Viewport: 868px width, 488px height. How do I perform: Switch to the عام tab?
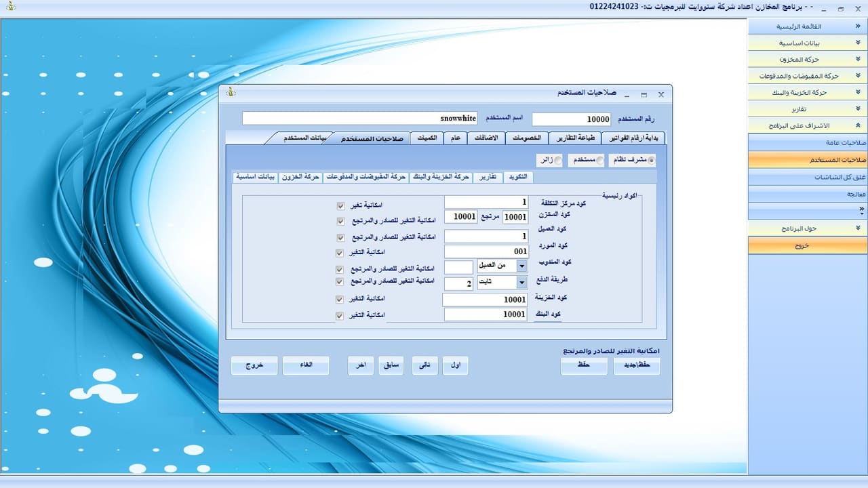[x=456, y=138]
